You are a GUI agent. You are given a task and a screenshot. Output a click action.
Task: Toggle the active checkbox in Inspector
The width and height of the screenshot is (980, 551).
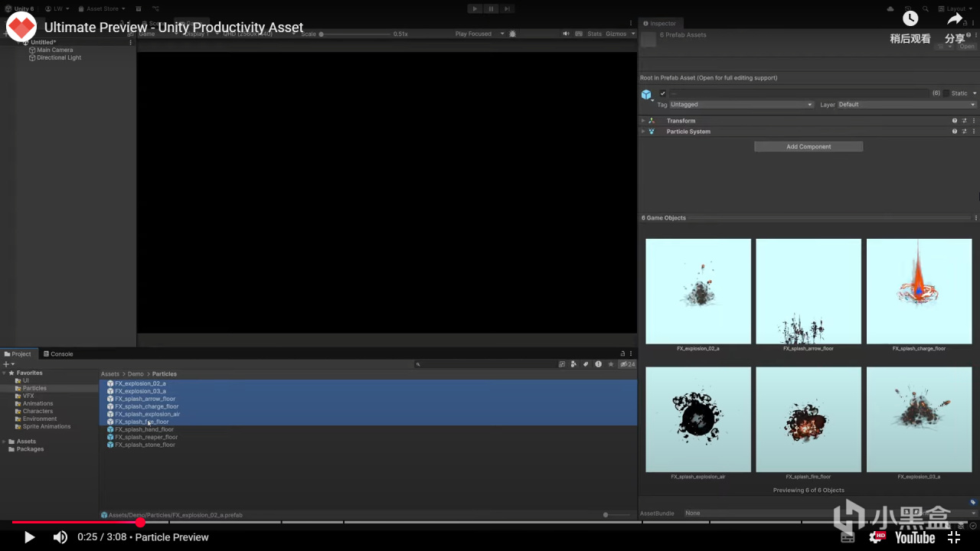tap(662, 93)
